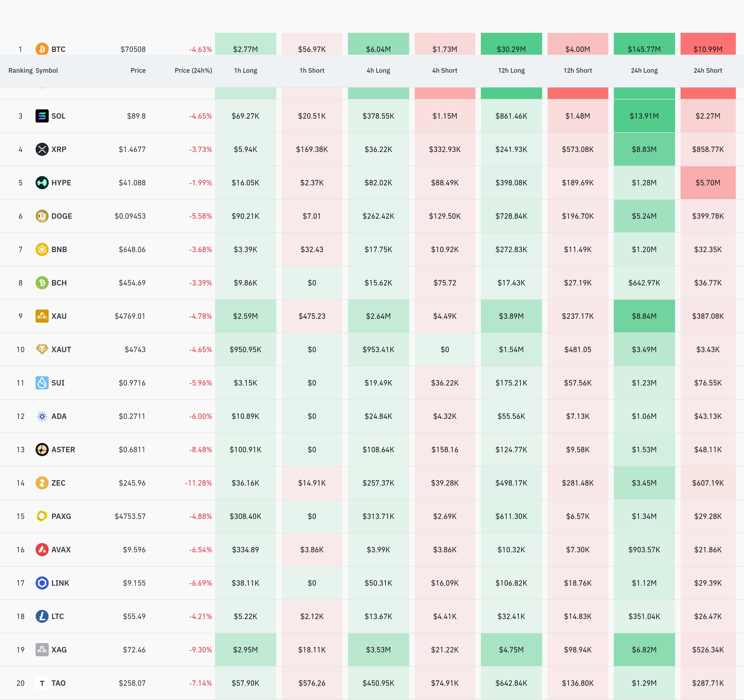The image size is (744, 700).
Task: Sort by the 24h Long column header
Action: pyautogui.click(x=644, y=70)
